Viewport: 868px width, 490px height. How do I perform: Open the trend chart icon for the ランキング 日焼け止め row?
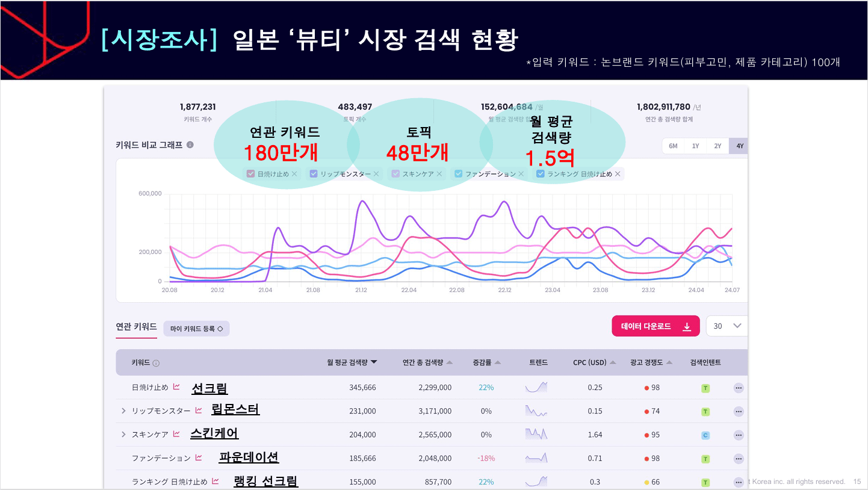coord(215,482)
